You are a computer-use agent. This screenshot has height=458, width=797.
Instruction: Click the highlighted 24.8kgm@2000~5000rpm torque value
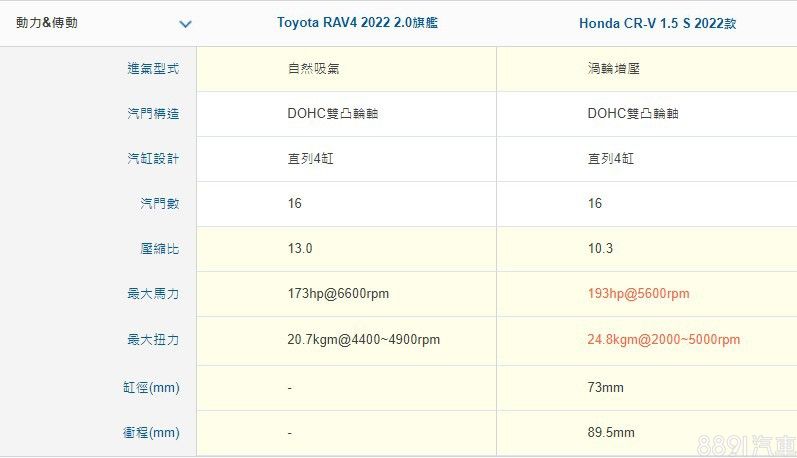point(664,340)
